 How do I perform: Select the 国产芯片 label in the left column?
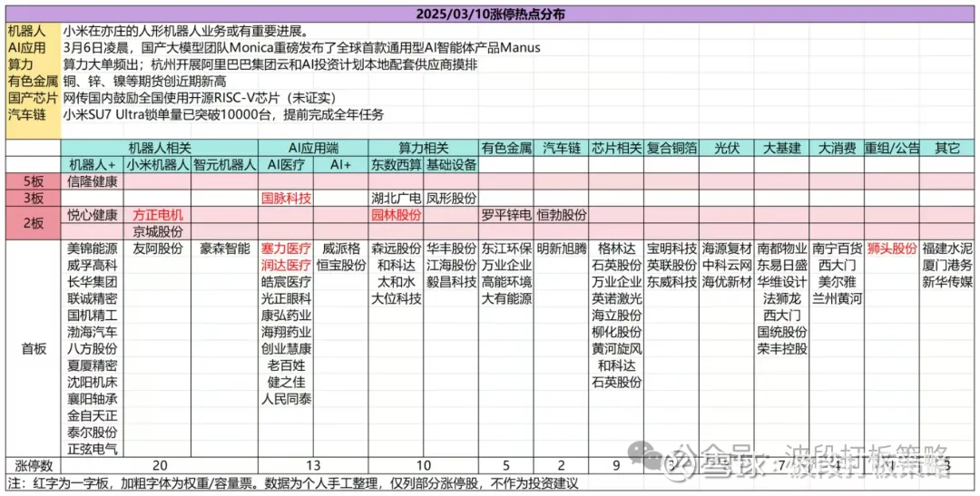tap(34, 98)
